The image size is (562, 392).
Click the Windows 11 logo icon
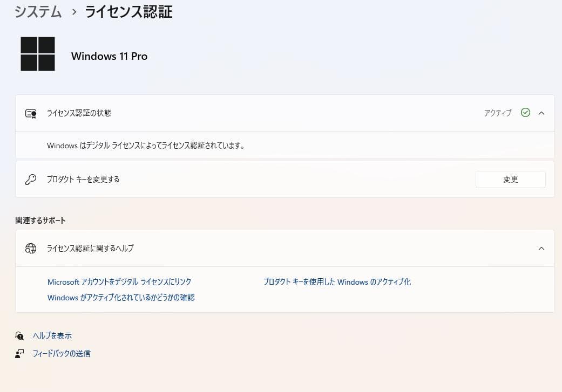click(38, 54)
